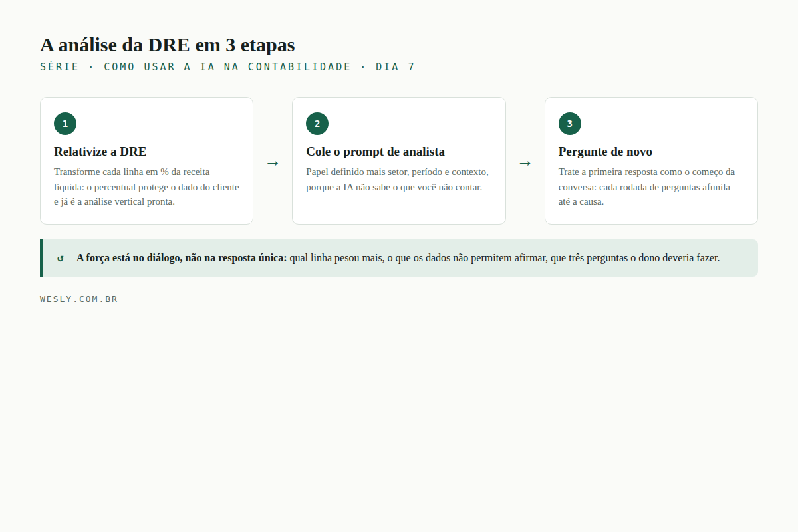
Task: Click the step 3 number badge
Action: coord(570,124)
